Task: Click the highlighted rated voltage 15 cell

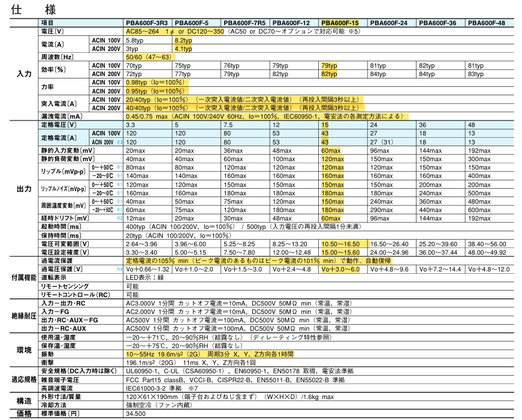Action: [325, 125]
